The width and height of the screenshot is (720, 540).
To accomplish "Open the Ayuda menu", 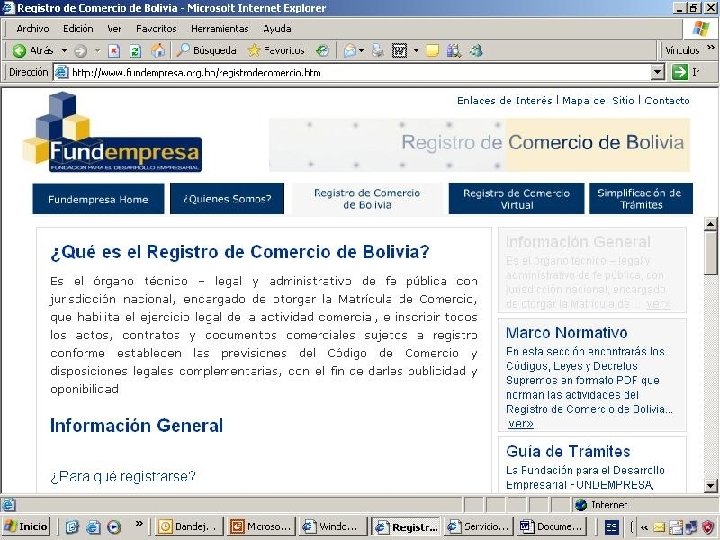I will tap(277, 28).
